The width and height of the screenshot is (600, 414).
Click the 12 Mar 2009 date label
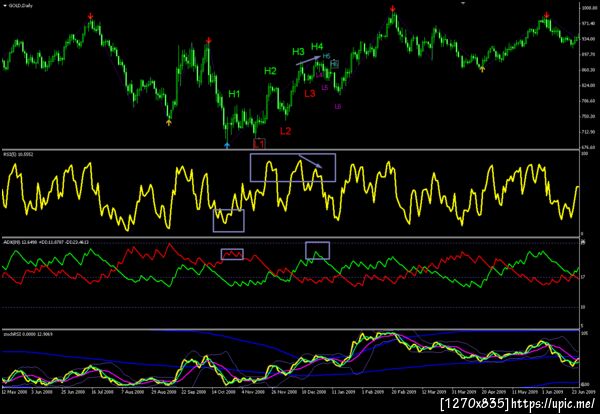[x=434, y=392]
